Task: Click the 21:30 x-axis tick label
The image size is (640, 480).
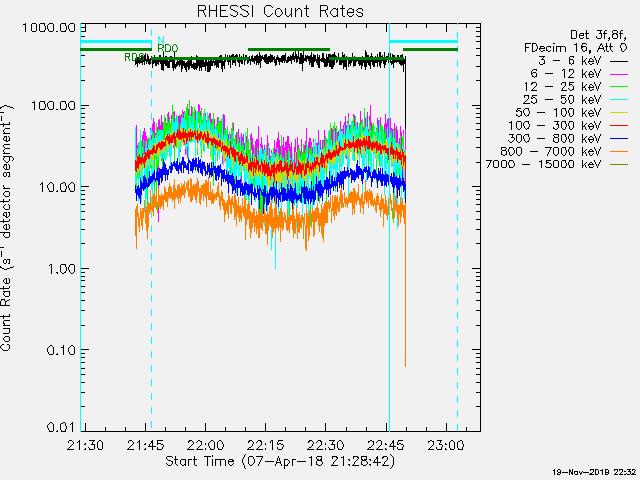Action: pyautogui.click(x=85, y=445)
